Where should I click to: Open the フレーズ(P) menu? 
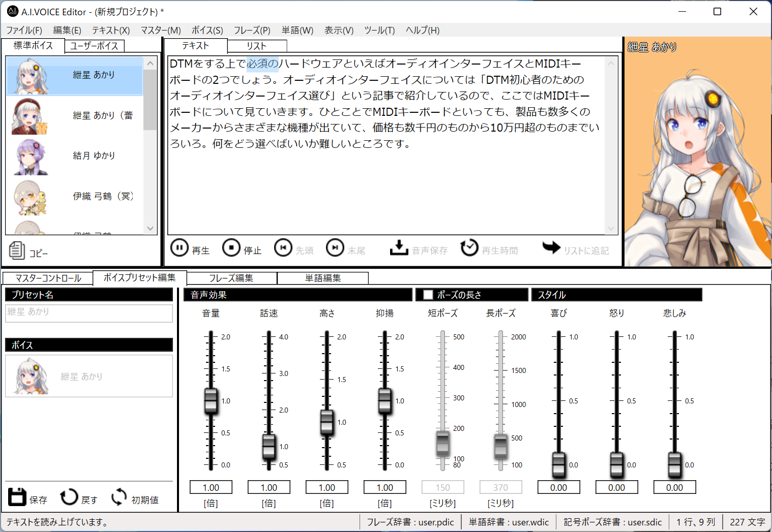pos(252,30)
